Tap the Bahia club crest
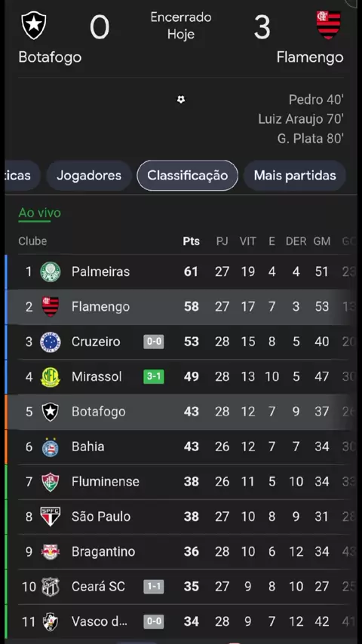Screen dimensions: 362x644 [x=50, y=446]
